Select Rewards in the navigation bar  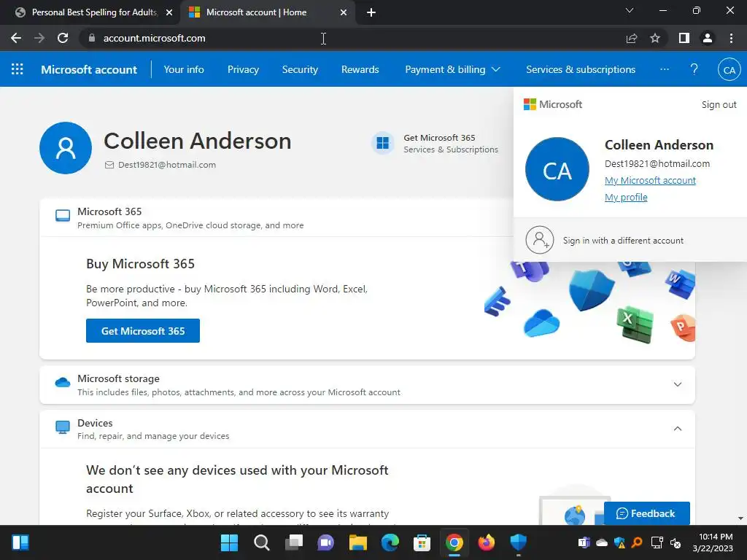(x=360, y=69)
